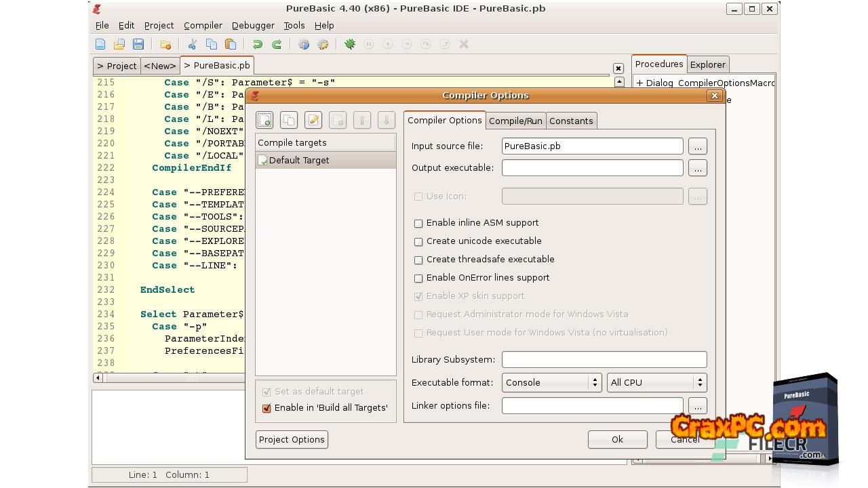Click the edit target pencil icon

click(x=313, y=121)
